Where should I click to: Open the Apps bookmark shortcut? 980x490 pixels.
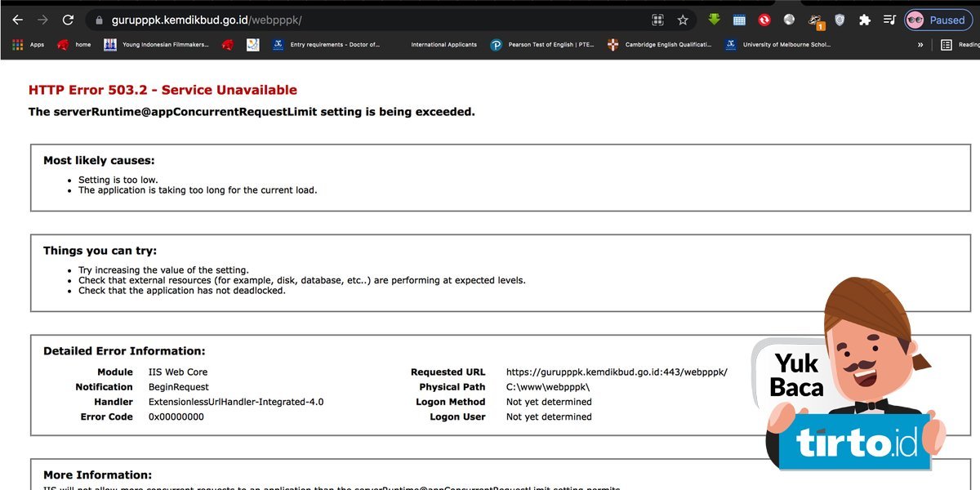click(x=28, y=45)
